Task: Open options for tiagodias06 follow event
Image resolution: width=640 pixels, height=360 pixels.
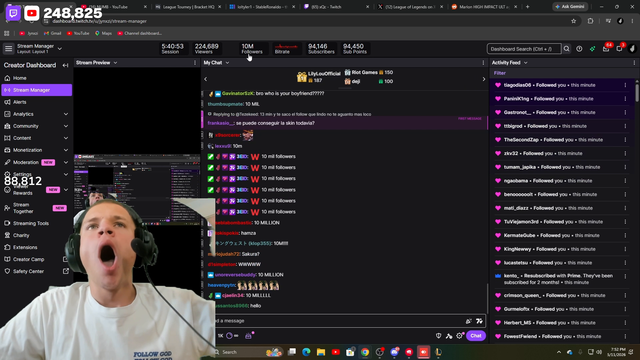Action: (625, 85)
